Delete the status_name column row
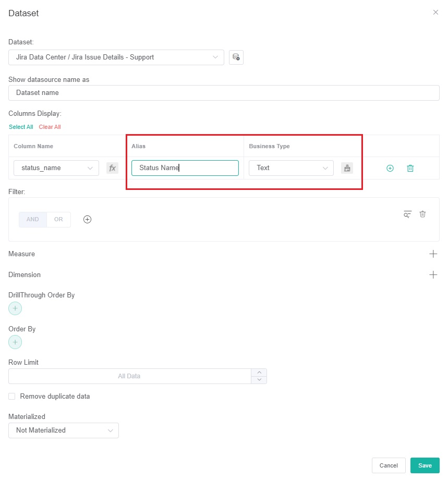 coord(410,168)
